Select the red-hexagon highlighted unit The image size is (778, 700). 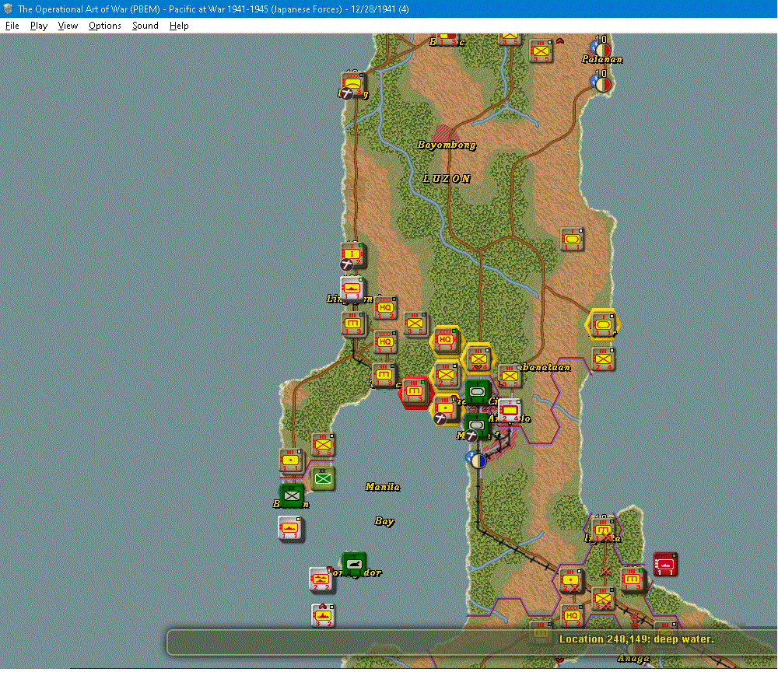(415, 392)
